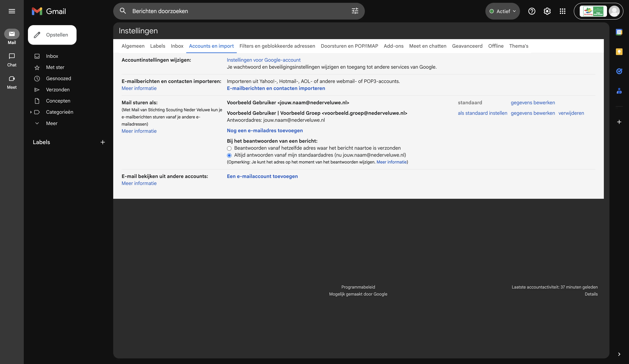Open Gmail settings gear
The height and width of the screenshot is (364, 629).
547,11
